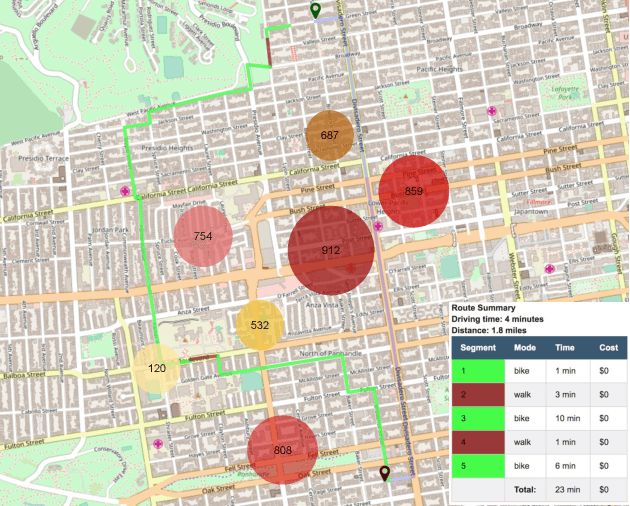Select the hospital marker on California Street
This screenshot has height=506, width=630.
click(125, 190)
